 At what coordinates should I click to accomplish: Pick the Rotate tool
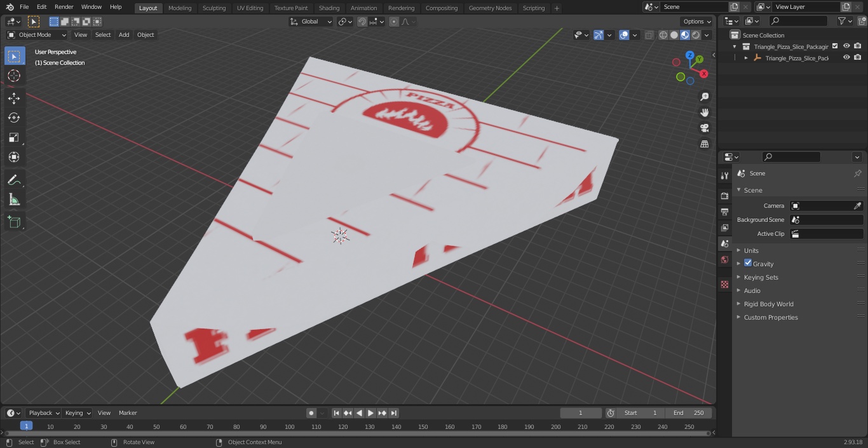(x=14, y=118)
